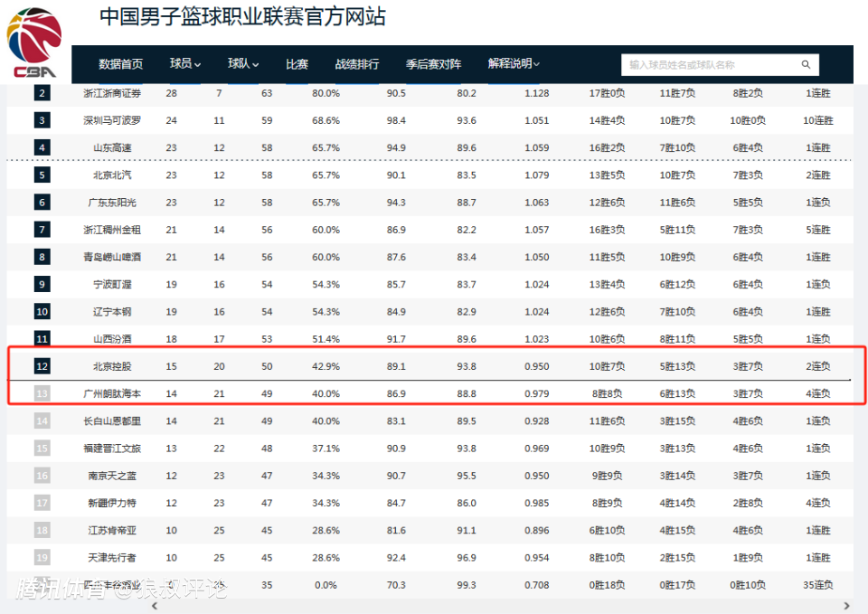
Task: Select 季后赛对阵 in the navigation bar
Action: click(x=433, y=64)
